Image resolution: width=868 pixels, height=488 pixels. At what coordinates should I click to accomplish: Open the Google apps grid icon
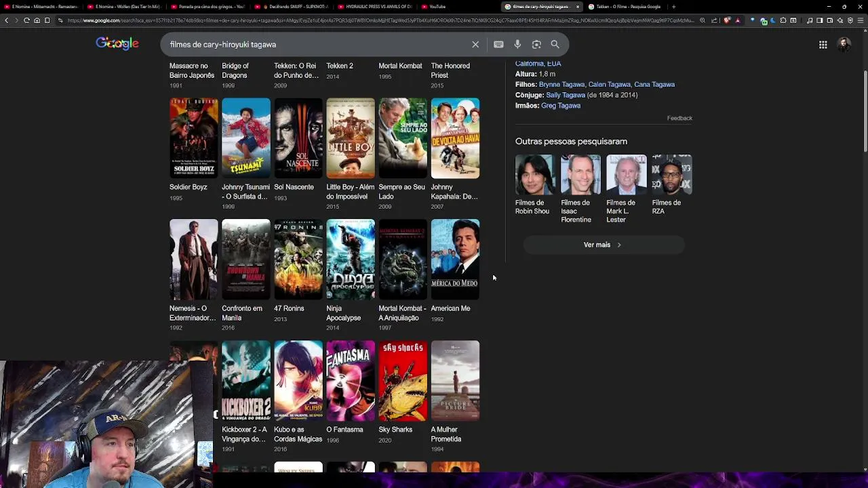(823, 45)
